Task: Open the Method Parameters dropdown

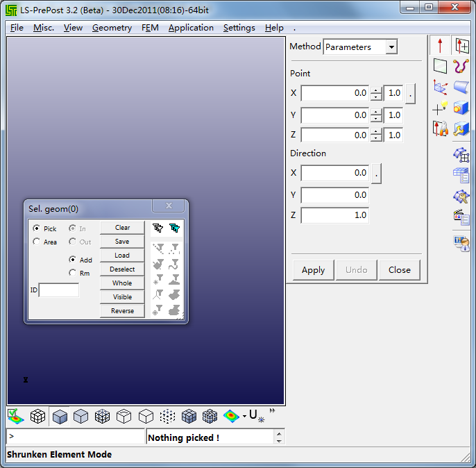Action: click(x=391, y=47)
